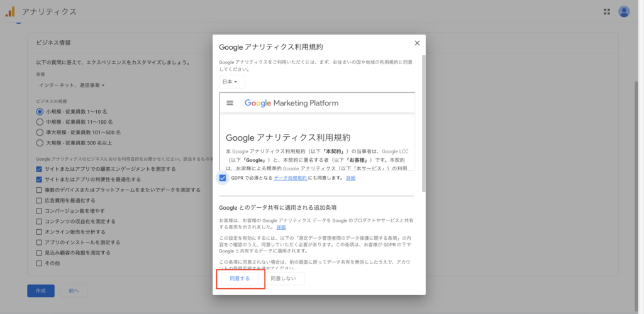Click the 作成 button

(41, 291)
